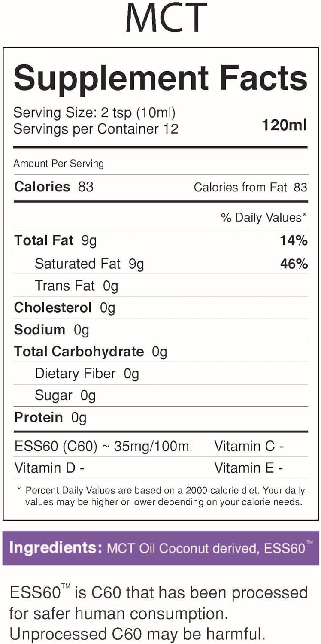The width and height of the screenshot is (321, 644).
Task: Select the % Daily Values header
Action: point(263,218)
